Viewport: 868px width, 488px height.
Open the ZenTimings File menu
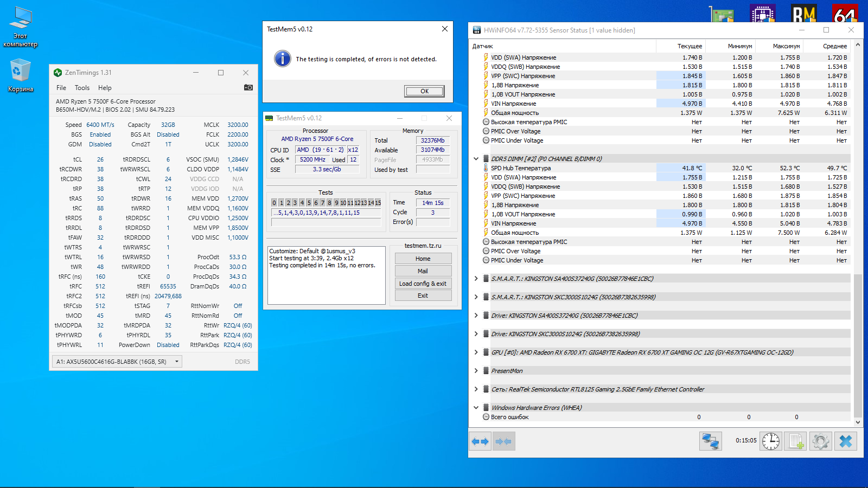[x=61, y=88]
